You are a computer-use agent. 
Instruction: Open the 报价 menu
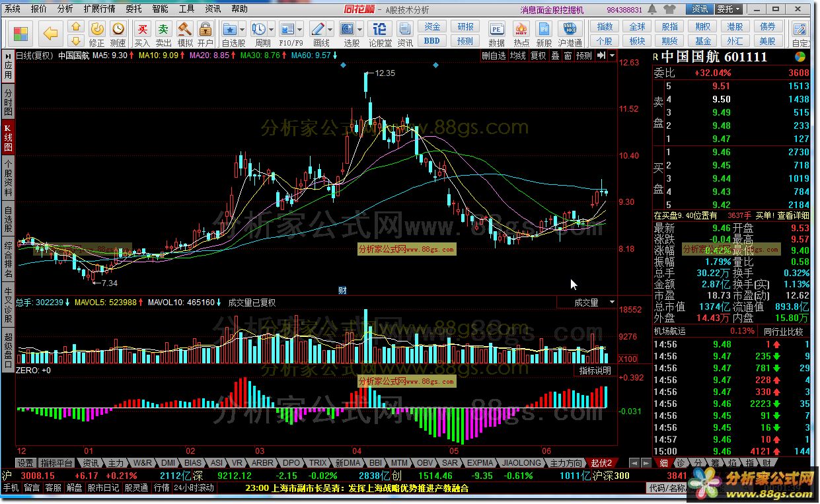[39, 9]
